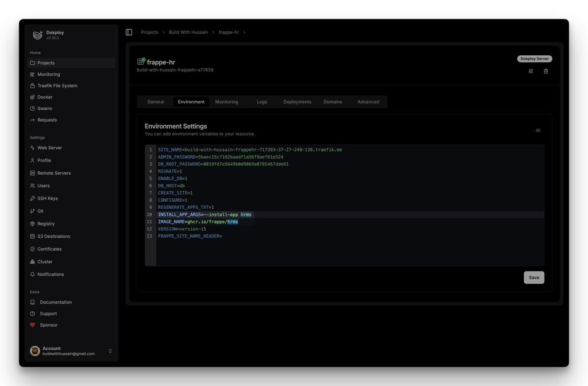Image resolution: width=588 pixels, height=386 pixels.
Task: Open the Advanced tab
Action: (368, 102)
